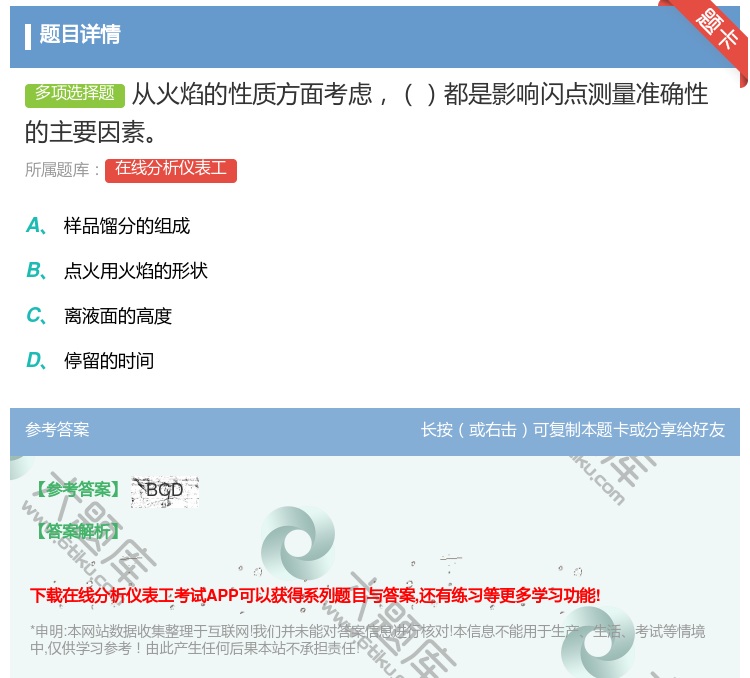Click the BCD answer image
Screen dimensions: 750x678
click(165, 492)
